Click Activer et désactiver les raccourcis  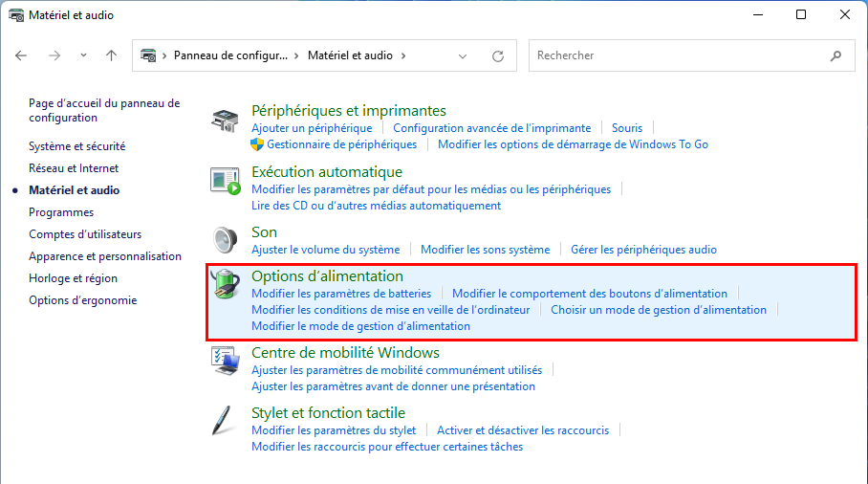(x=523, y=430)
